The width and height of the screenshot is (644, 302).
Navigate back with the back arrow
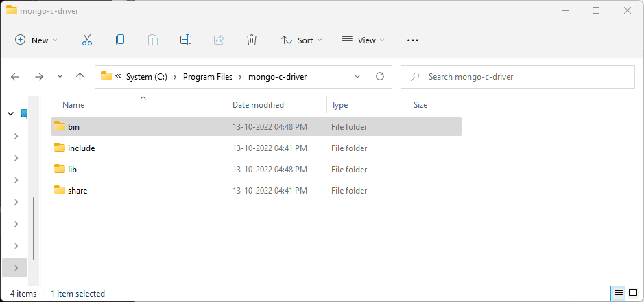(16, 77)
